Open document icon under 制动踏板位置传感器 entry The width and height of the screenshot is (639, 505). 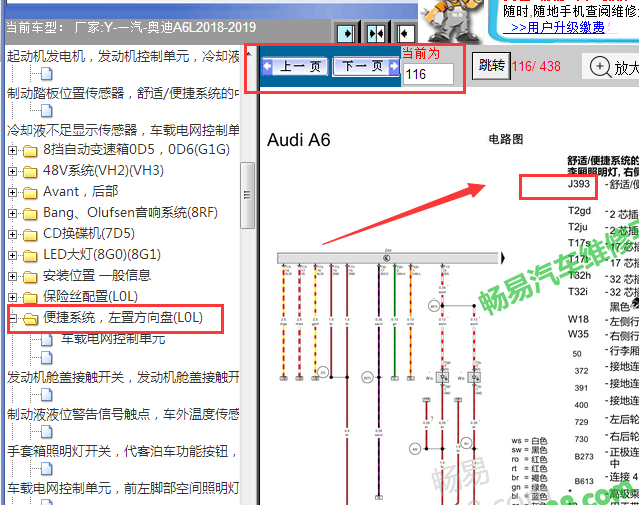coord(47,110)
